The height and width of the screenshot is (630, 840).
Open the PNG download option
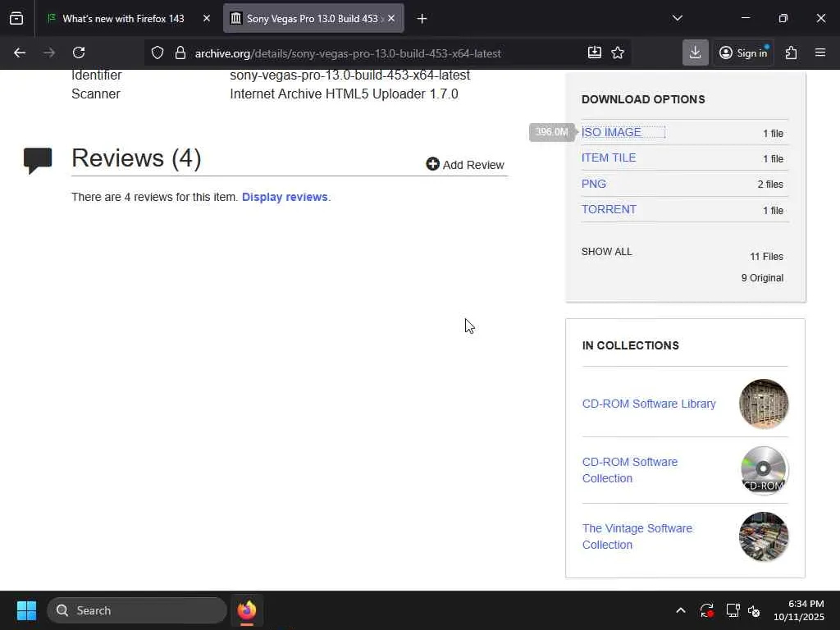[x=594, y=184]
